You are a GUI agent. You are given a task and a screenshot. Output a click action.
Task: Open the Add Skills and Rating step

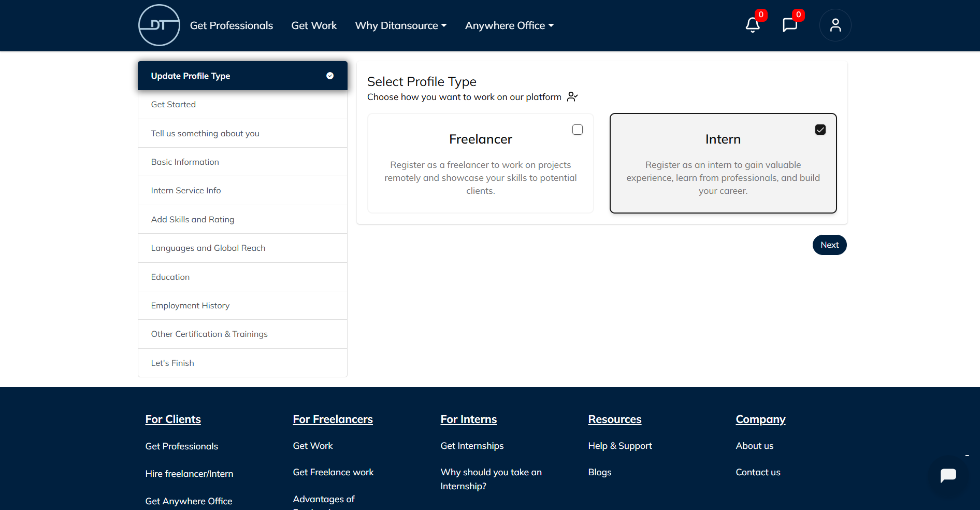click(x=242, y=219)
